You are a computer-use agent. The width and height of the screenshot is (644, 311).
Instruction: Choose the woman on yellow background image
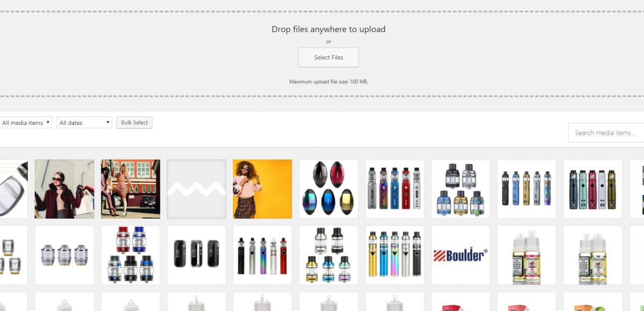262,189
